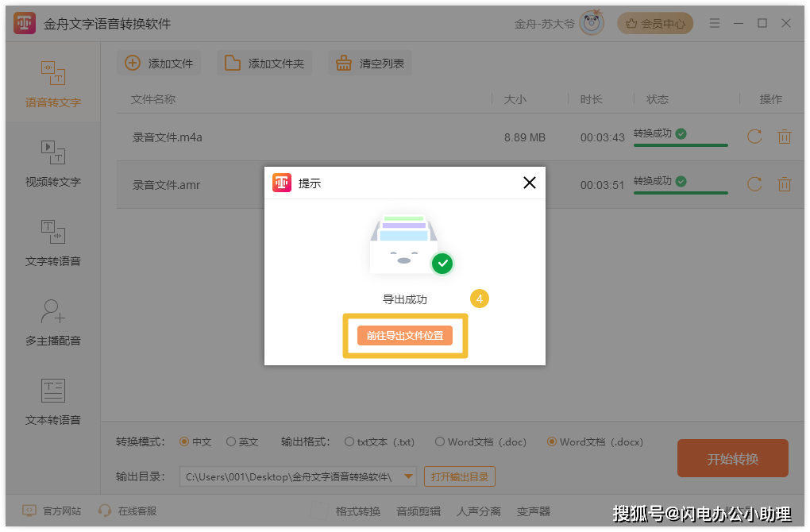
Task: Click the 文件名称 column header
Action: pos(153,99)
